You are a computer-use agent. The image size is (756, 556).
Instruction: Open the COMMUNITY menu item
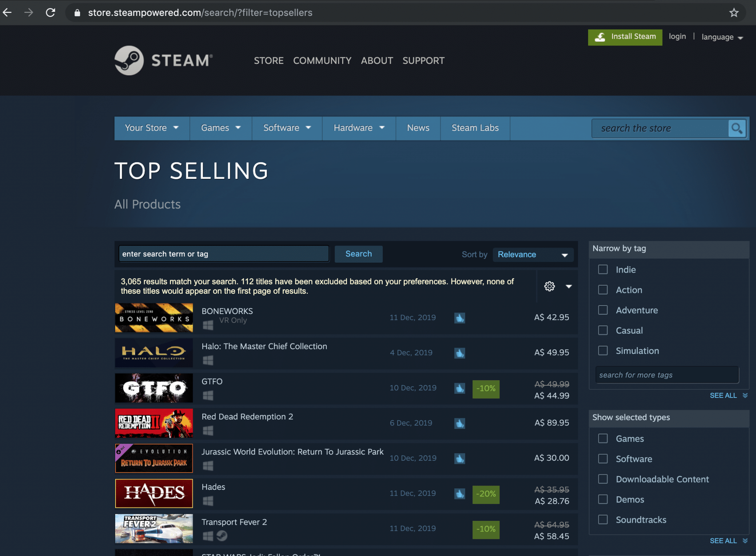click(322, 61)
